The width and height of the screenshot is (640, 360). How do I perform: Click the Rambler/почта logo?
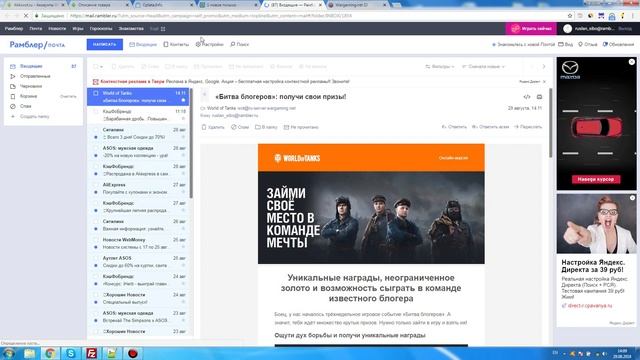tap(37, 44)
